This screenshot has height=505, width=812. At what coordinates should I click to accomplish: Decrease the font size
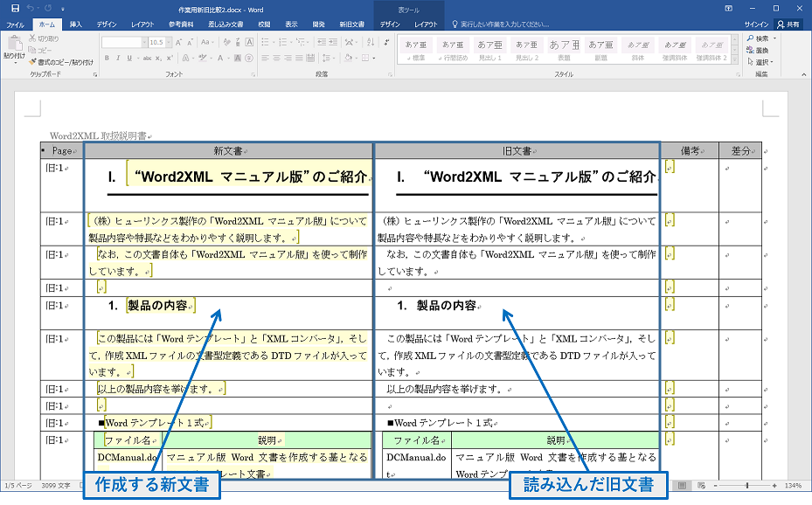click(190, 43)
